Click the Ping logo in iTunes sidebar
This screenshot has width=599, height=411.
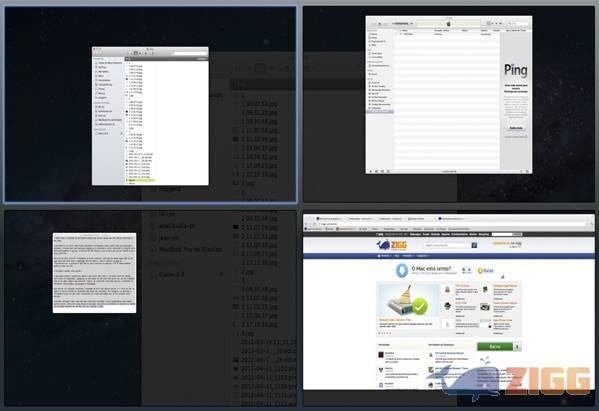(x=515, y=70)
